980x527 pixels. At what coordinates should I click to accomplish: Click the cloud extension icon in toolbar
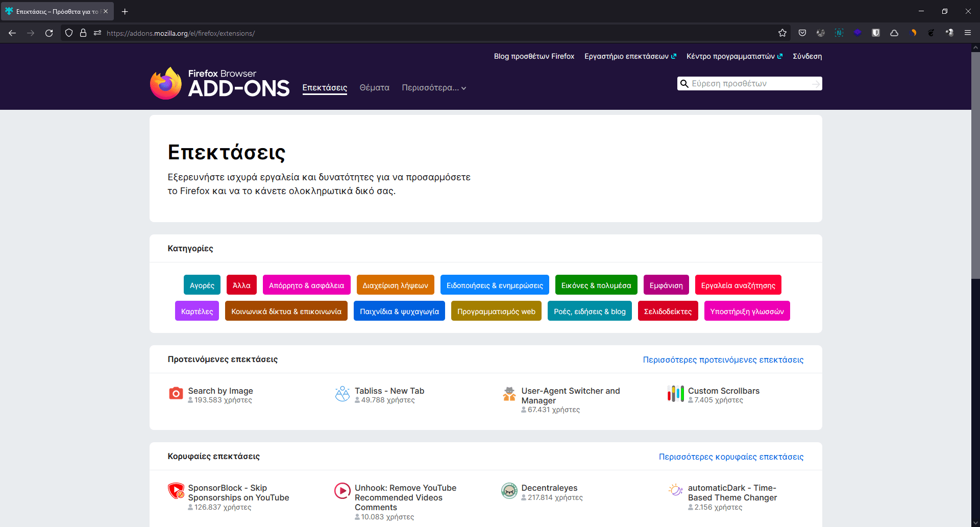pos(894,33)
